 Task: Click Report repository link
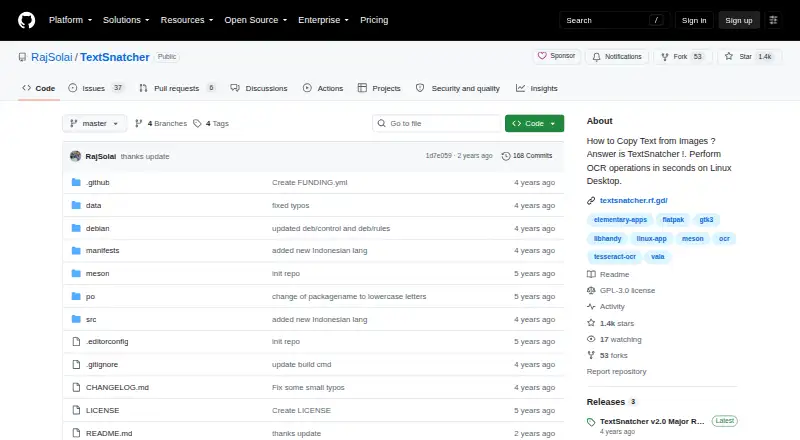tap(616, 372)
